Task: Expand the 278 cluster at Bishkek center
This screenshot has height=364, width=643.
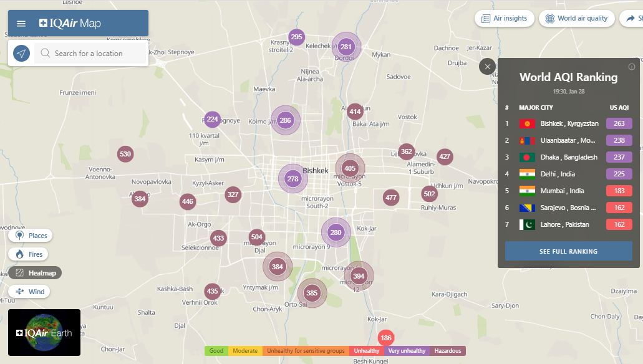Action: 292,179
